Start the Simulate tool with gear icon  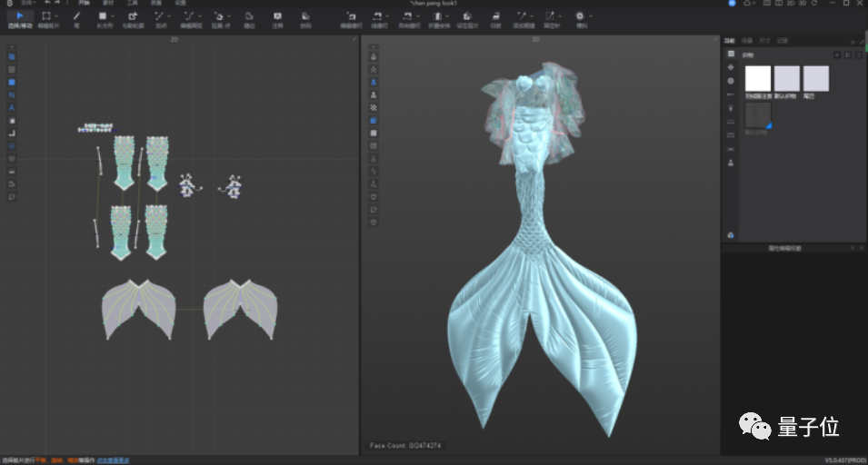point(579,16)
